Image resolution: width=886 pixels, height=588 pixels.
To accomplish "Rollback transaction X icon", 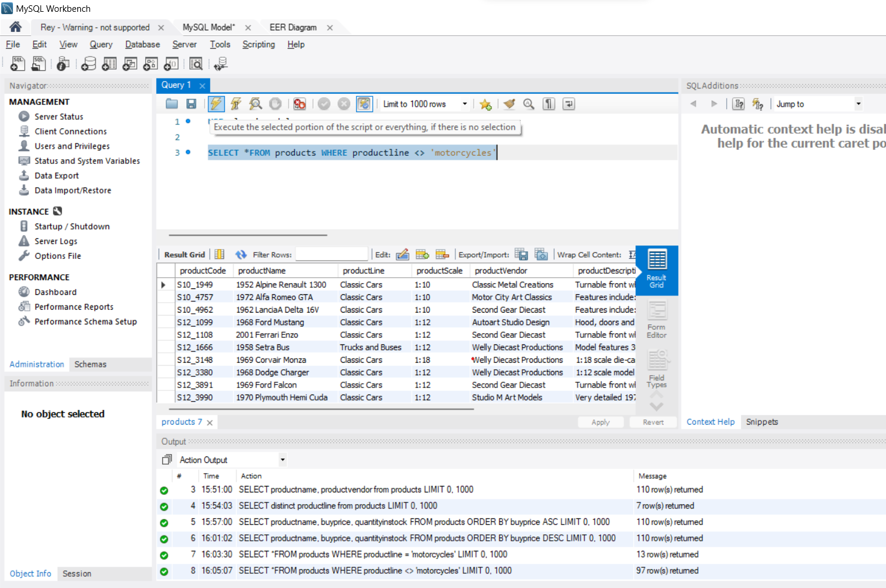I will point(344,104).
